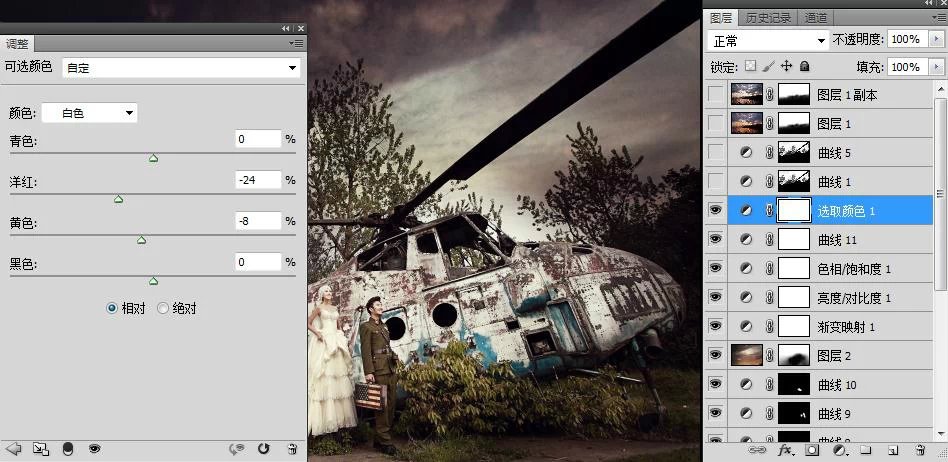Click 青色 value field
The image size is (948, 462).
[258, 138]
